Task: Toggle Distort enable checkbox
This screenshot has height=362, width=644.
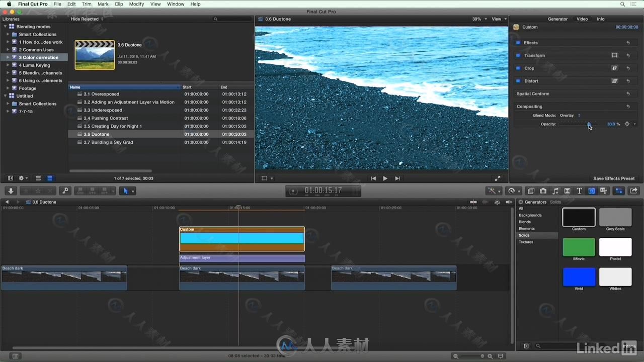Action: (x=518, y=81)
